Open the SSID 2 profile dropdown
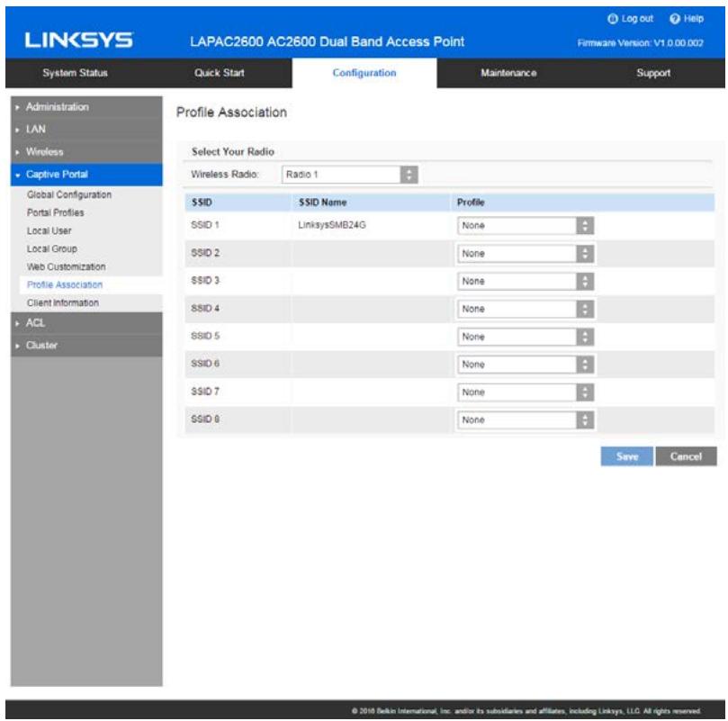This screenshot has height=721, width=728. click(526, 254)
